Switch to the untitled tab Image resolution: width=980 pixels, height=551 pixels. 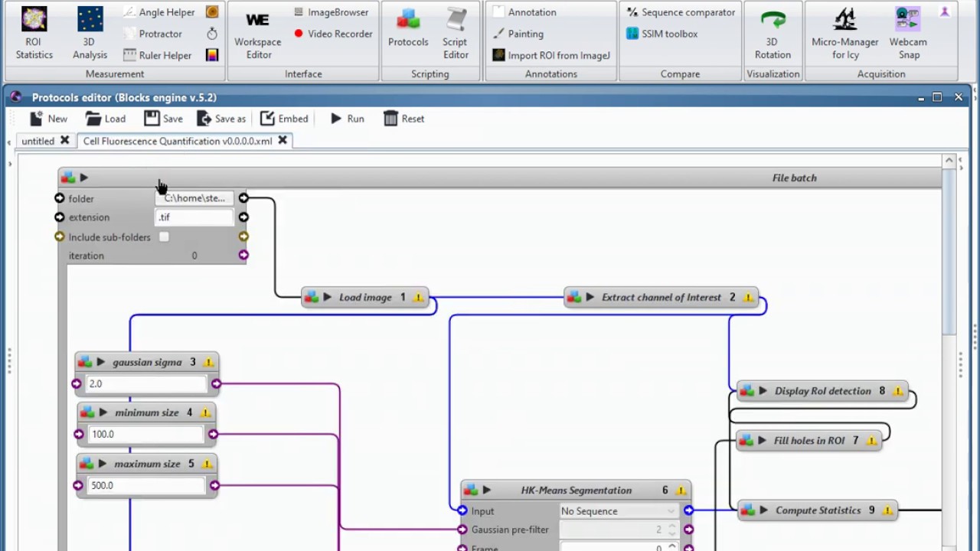click(x=38, y=141)
